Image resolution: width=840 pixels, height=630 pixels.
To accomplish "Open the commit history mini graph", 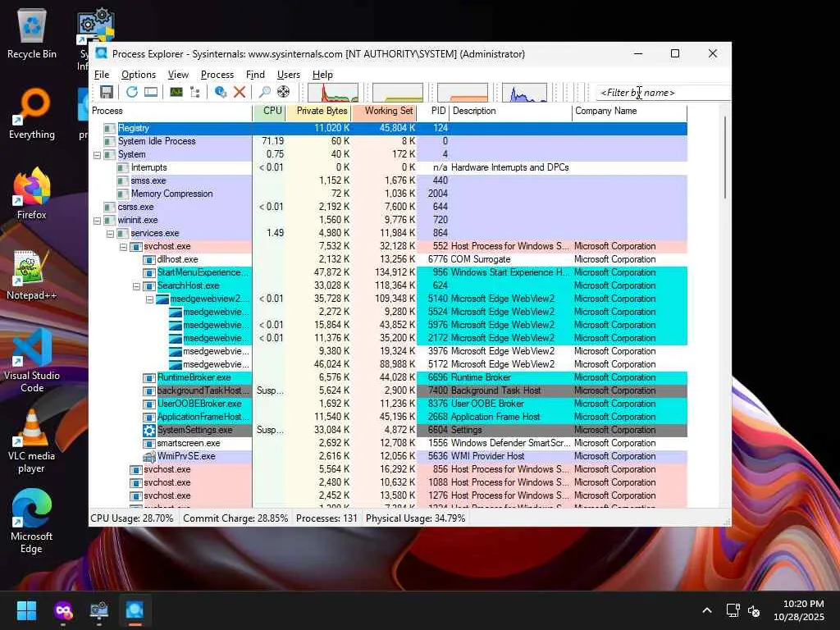I will pos(398,92).
